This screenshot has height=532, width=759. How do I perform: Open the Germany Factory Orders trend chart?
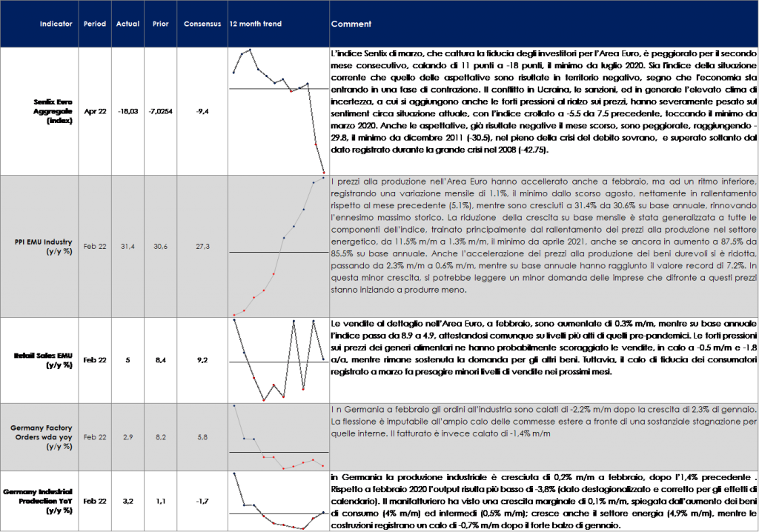(x=278, y=438)
